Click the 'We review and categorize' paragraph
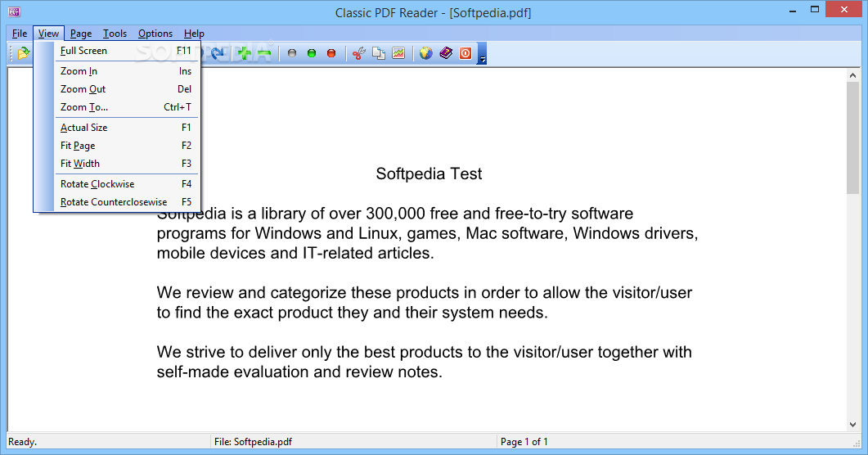Image resolution: width=868 pixels, height=455 pixels. 425,302
